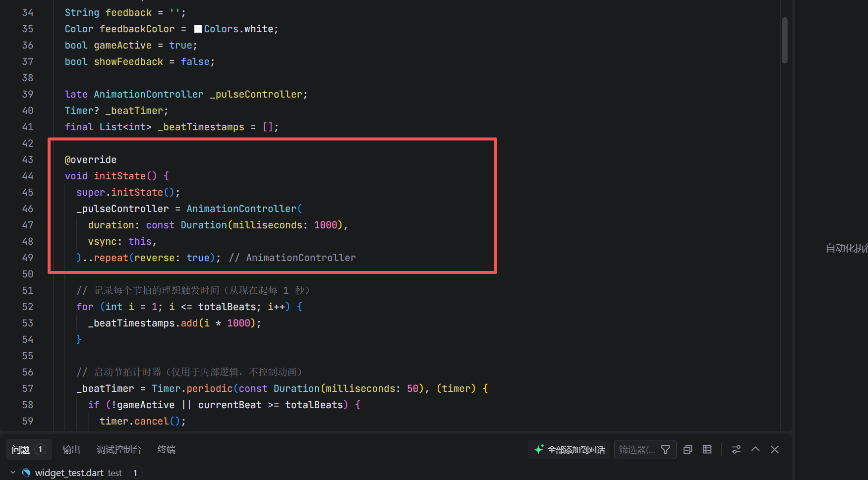Click the 'vsync: this' argument on line 48
Image resolution: width=868 pixels, height=480 pixels.
120,241
